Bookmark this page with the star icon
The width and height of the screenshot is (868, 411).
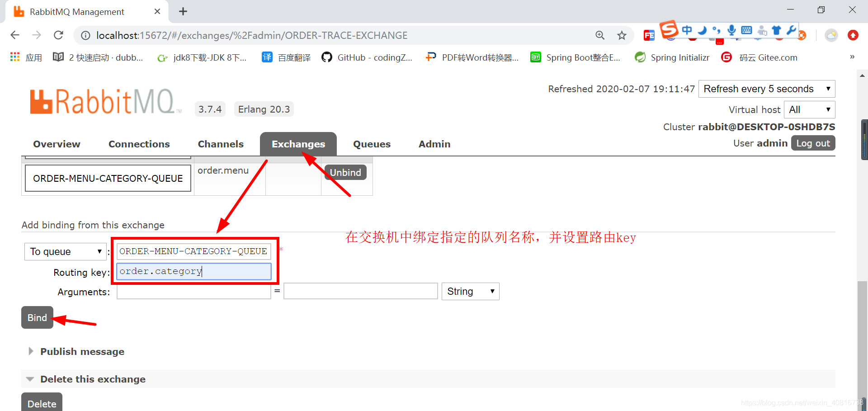(x=622, y=35)
